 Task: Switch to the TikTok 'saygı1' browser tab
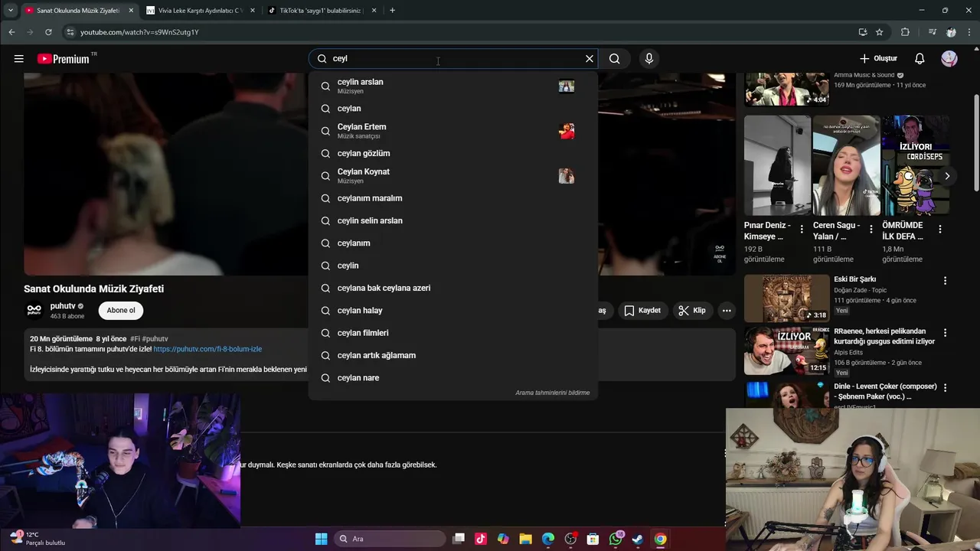point(321,11)
